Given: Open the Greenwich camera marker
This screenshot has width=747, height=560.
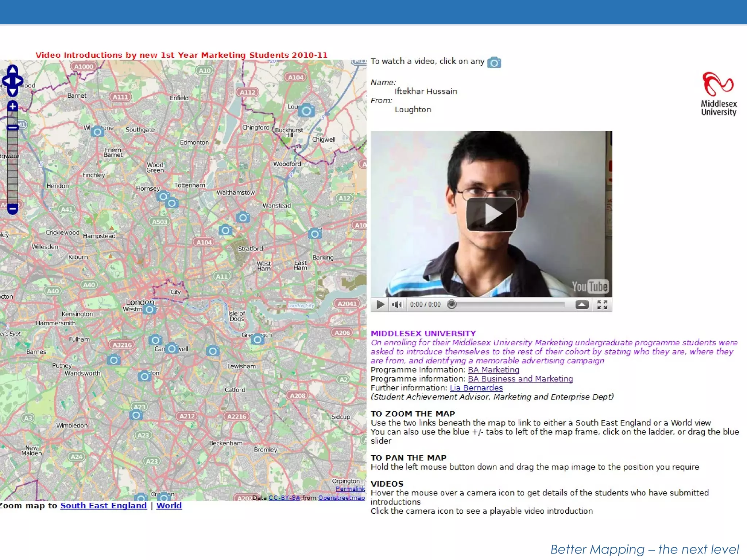Looking at the screenshot, I should (258, 339).
